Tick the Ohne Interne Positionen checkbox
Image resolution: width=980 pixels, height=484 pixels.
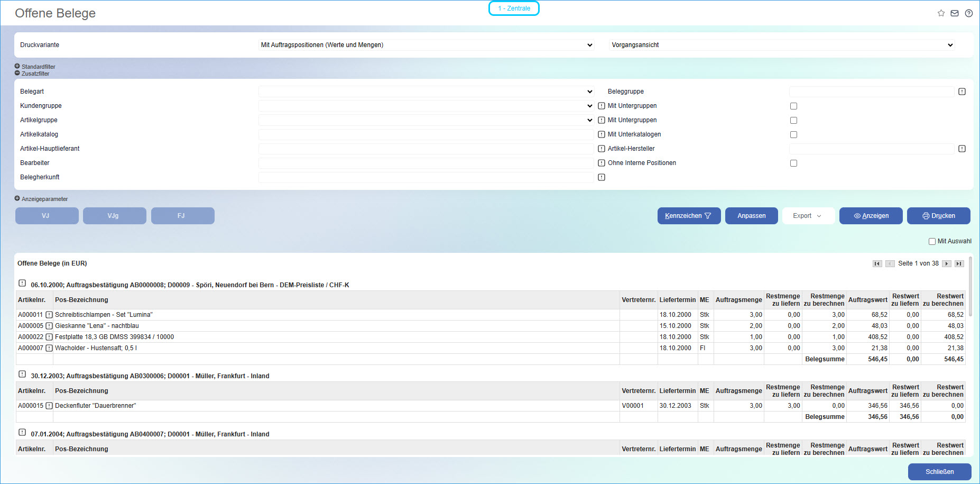click(793, 163)
